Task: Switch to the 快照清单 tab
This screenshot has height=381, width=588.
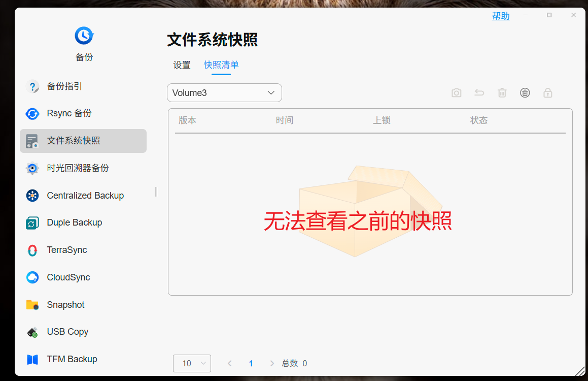Action: pyautogui.click(x=221, y=65)
